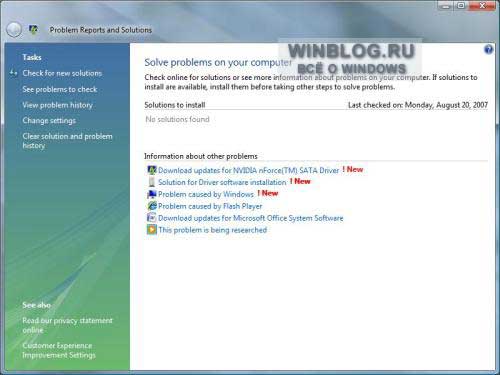Open This problem is being researched link
Image resolution: width=500 pixels, height=375 pixels.
click(x=212, y=230)
